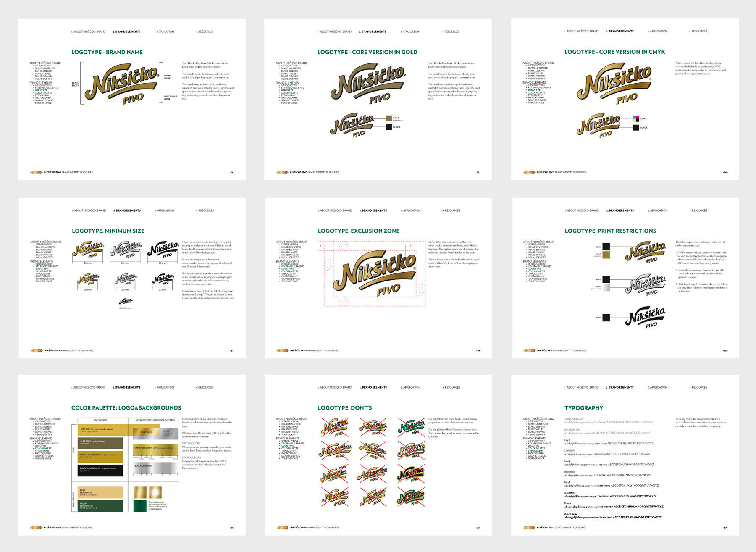Select the Black No-Gradient swatch in Color Palette
This screenshot has height=552, width=756.
[x=100, y=471]
